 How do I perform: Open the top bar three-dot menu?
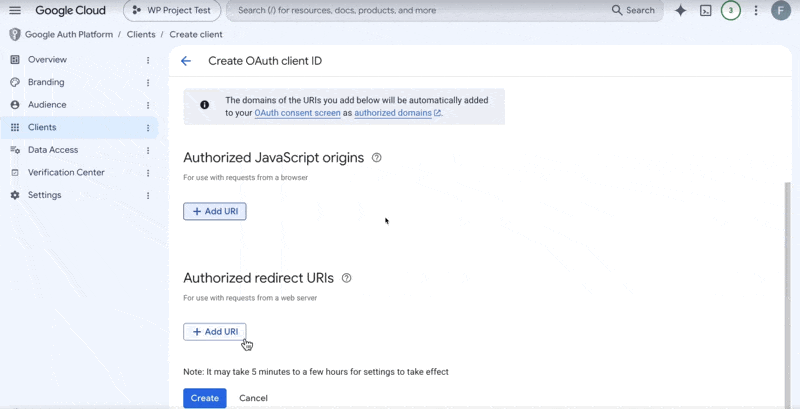[756, 10]
